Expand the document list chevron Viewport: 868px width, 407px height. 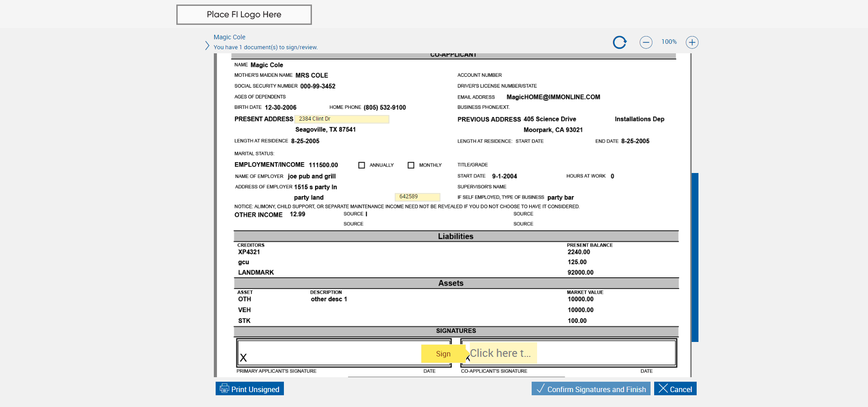207,46
